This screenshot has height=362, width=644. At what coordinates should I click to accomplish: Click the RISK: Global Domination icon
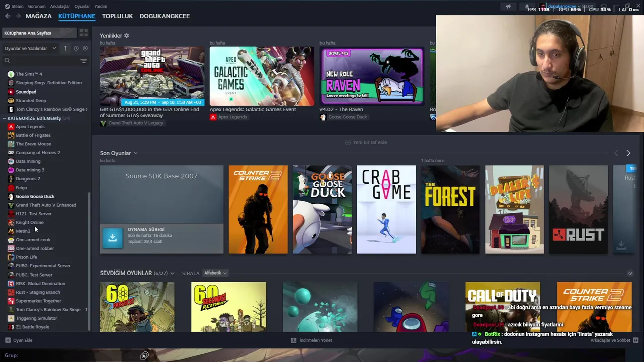click(11, 283)
